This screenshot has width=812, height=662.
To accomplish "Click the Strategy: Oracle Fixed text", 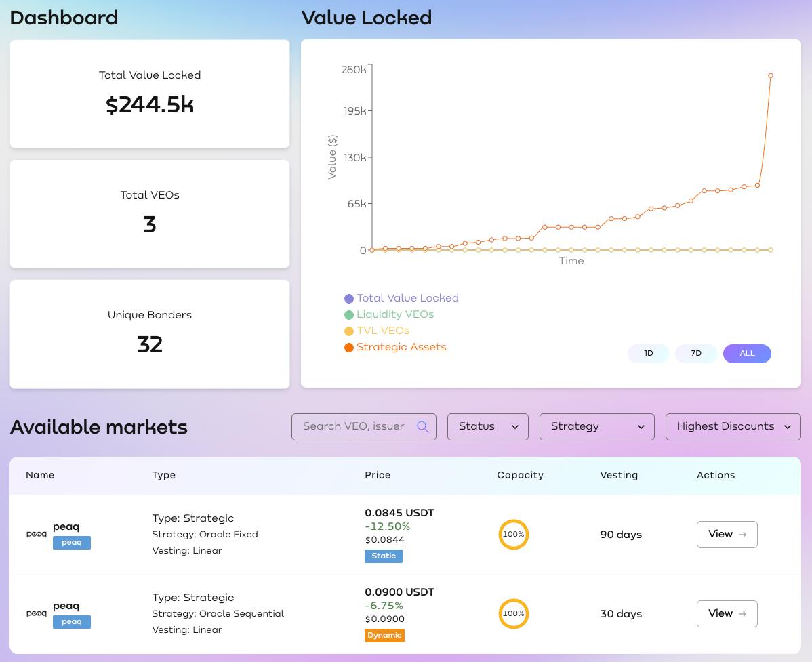I will pyautogui.click(x=205, y=534).
